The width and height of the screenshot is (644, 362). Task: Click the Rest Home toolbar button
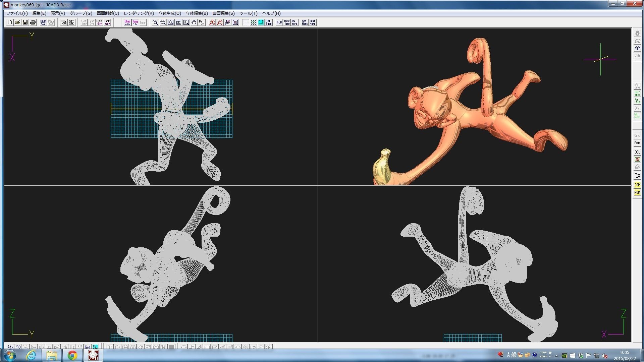(x=312, y=22)
